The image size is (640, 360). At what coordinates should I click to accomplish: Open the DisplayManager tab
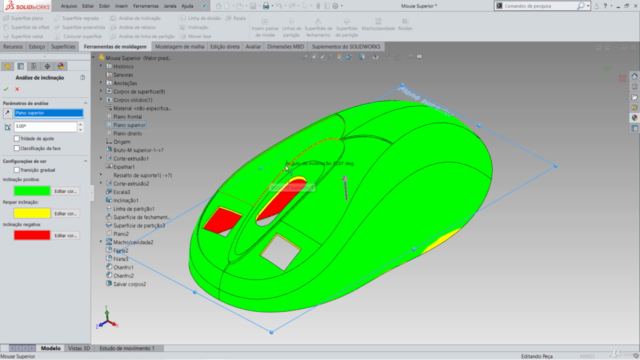(x=61, y=66)
